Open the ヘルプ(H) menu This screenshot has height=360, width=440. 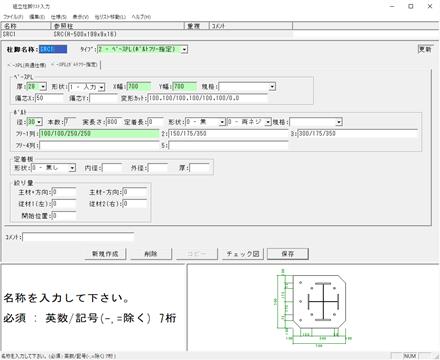(x=141, y=17)
